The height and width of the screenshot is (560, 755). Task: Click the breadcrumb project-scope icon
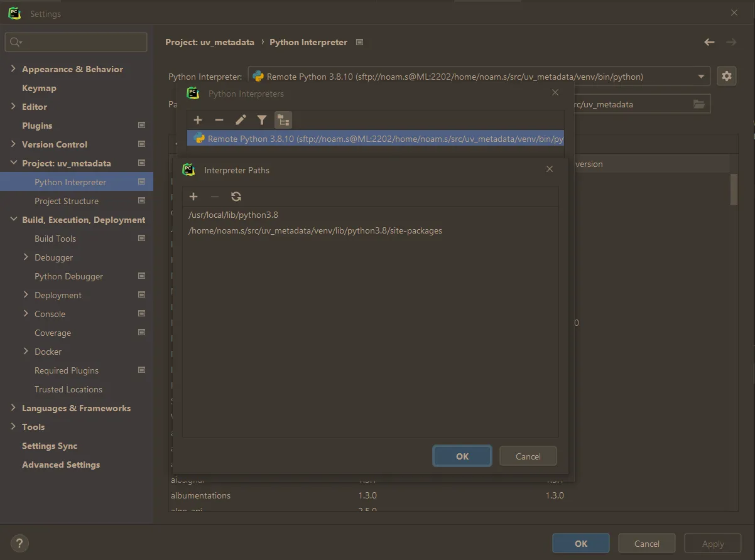coord(359,42)
